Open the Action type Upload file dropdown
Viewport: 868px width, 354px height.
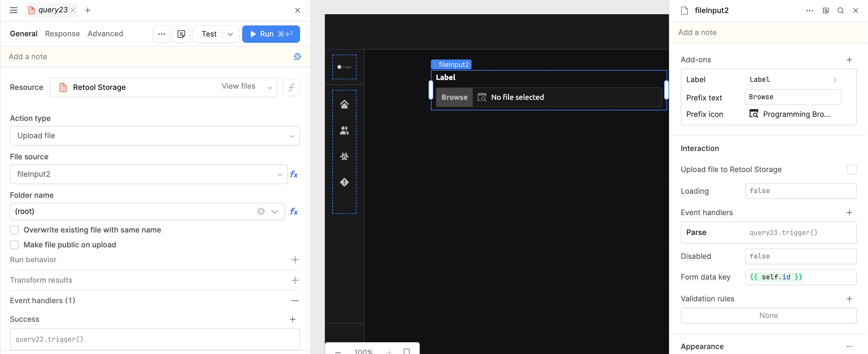point(155,136)
